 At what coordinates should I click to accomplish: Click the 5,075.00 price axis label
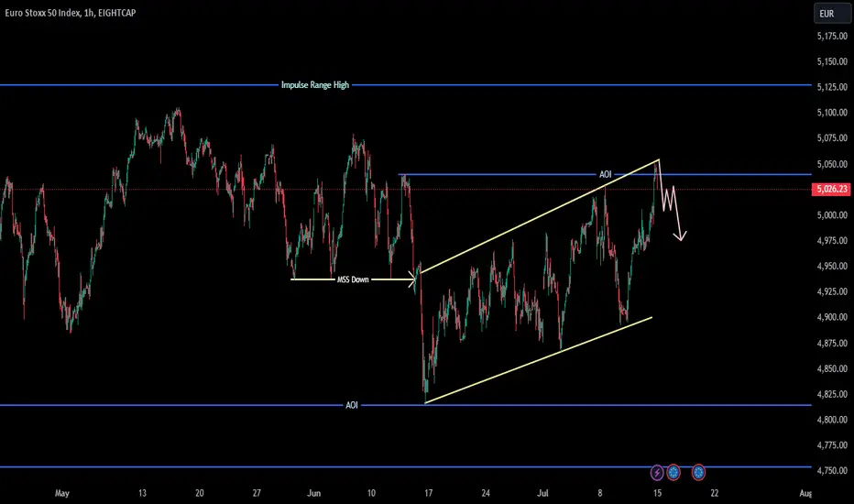click(832, 138)
